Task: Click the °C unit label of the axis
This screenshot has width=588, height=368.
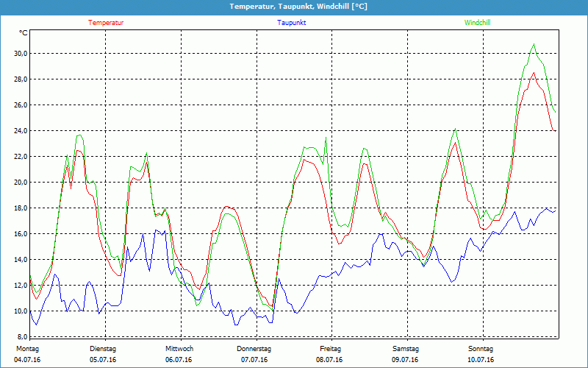Action: pos(24,33)
